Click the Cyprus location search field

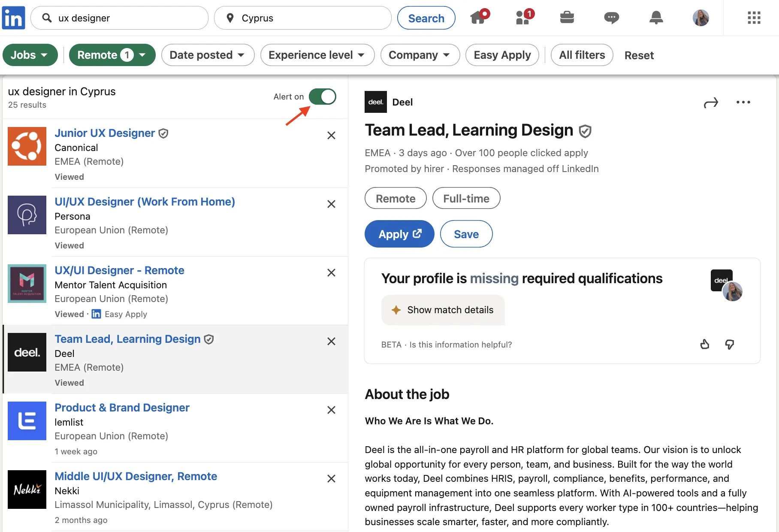pos(303,18)
